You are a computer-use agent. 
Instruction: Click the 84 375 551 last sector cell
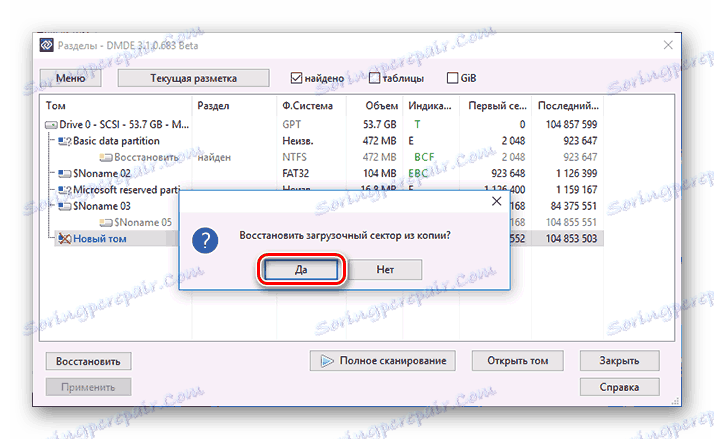(x=574, y=206)
